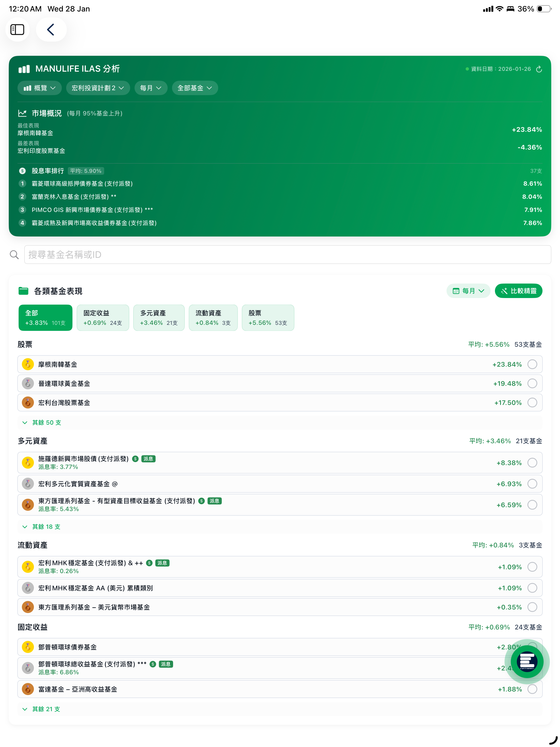Tap the market trend icon beside 市場概況
This screenshot has width=560, height=747.
coord(22,113)
